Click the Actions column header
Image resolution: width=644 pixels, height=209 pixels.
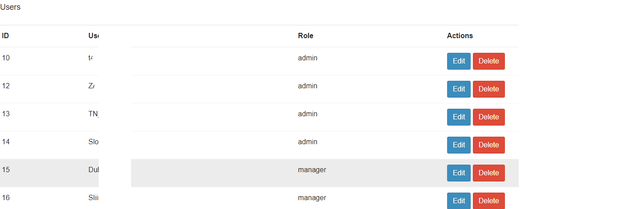(460, 36)
